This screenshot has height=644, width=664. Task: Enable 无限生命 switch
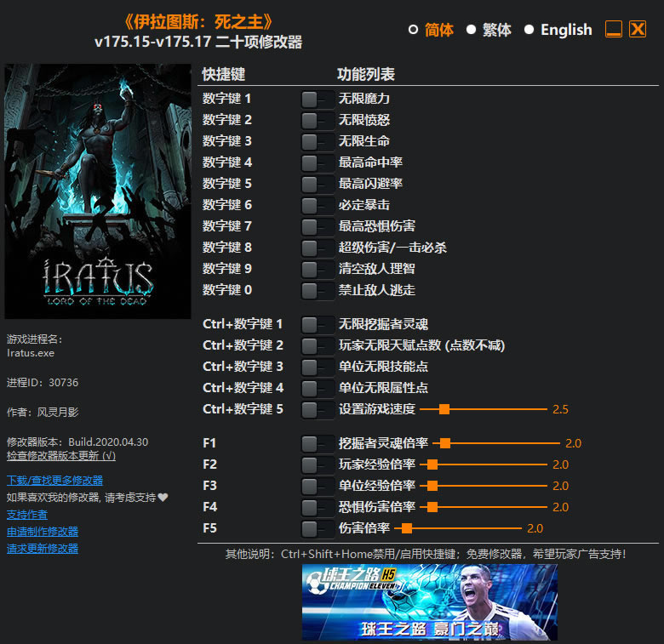click(318, 142)
